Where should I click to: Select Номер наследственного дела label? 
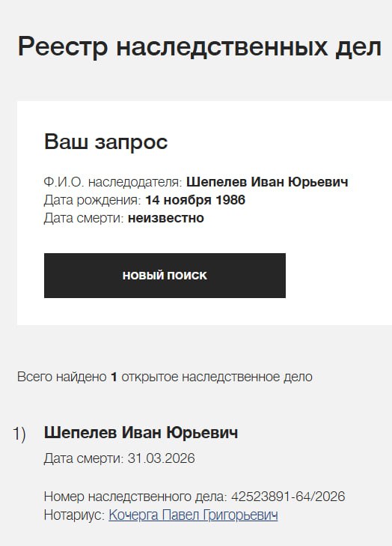pos(135,497)
